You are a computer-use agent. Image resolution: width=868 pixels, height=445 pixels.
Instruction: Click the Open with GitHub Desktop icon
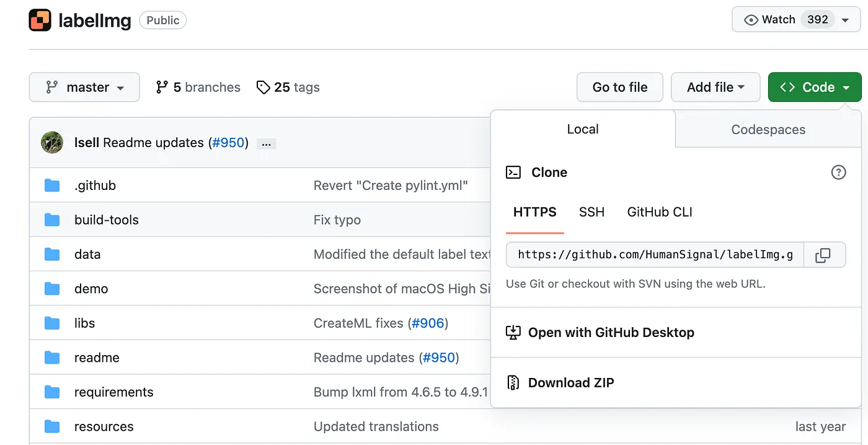pos(513,333)
